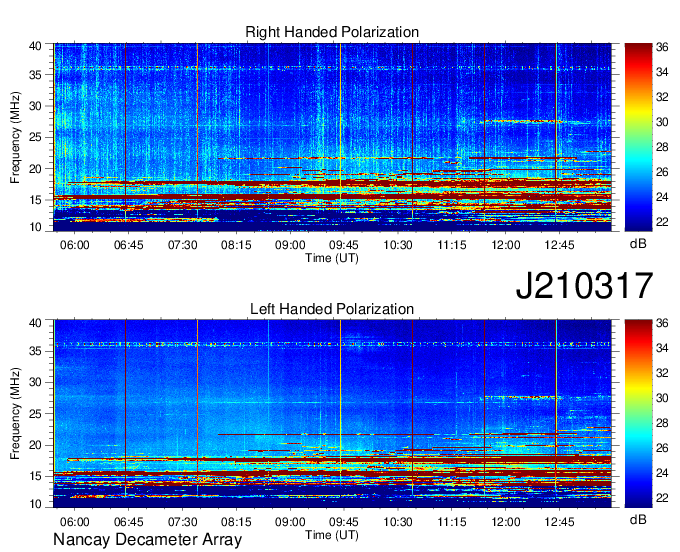Click 12:45 time tick of Right Handed plot
This screenshot has height=552, width=680.
click(x=559, y=245)
